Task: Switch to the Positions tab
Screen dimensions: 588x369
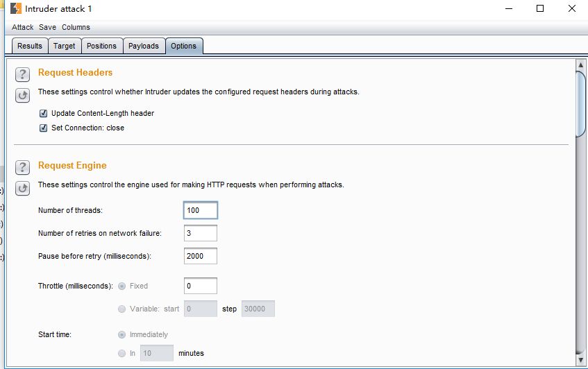Action: [102, 46]
